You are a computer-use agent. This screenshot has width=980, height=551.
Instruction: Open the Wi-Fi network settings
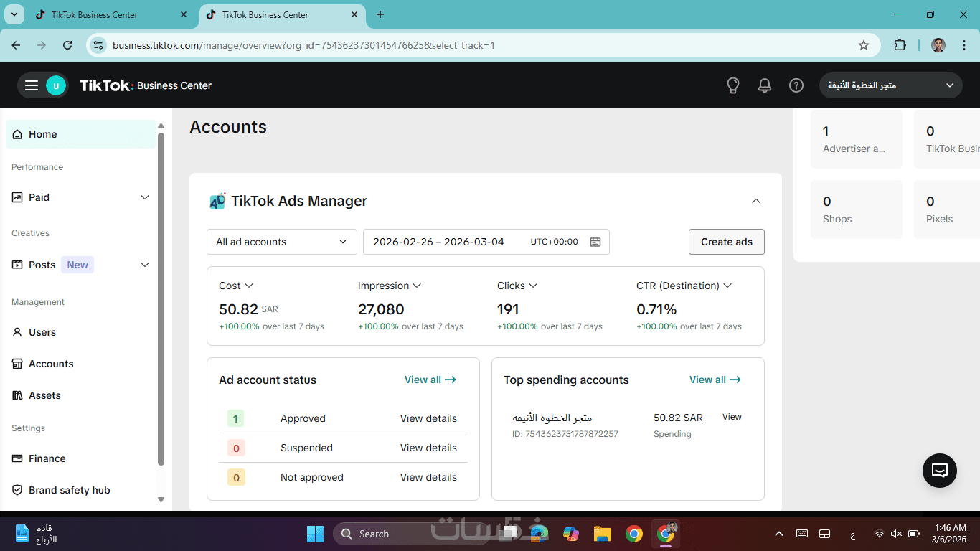879,534
